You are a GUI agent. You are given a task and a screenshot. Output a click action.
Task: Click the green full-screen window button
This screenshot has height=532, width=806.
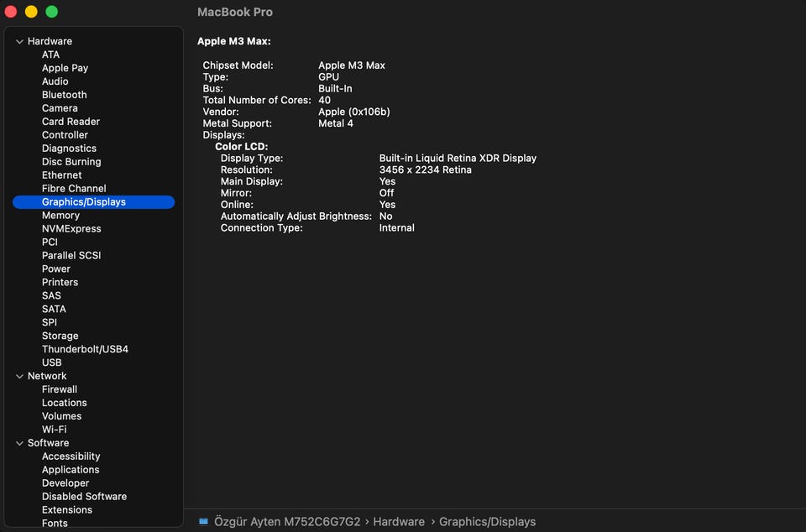pyautogui.click(x=51, y=12)
